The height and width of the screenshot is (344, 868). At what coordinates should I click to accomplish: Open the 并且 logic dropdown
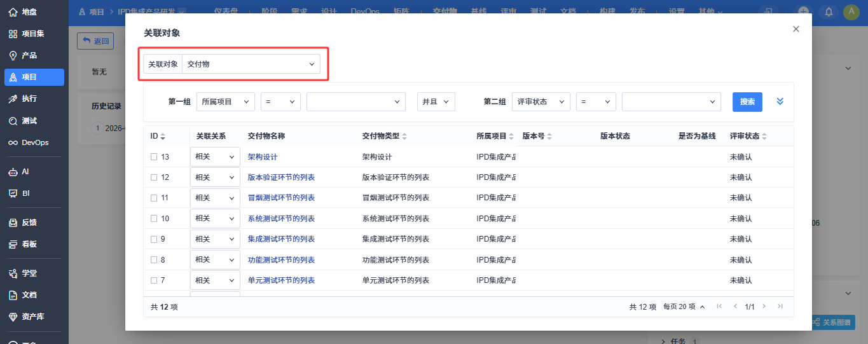436,102
